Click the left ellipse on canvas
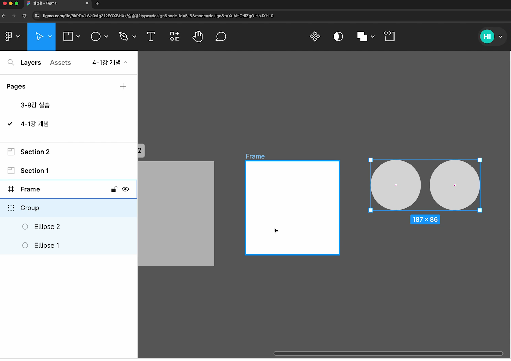 396,185
